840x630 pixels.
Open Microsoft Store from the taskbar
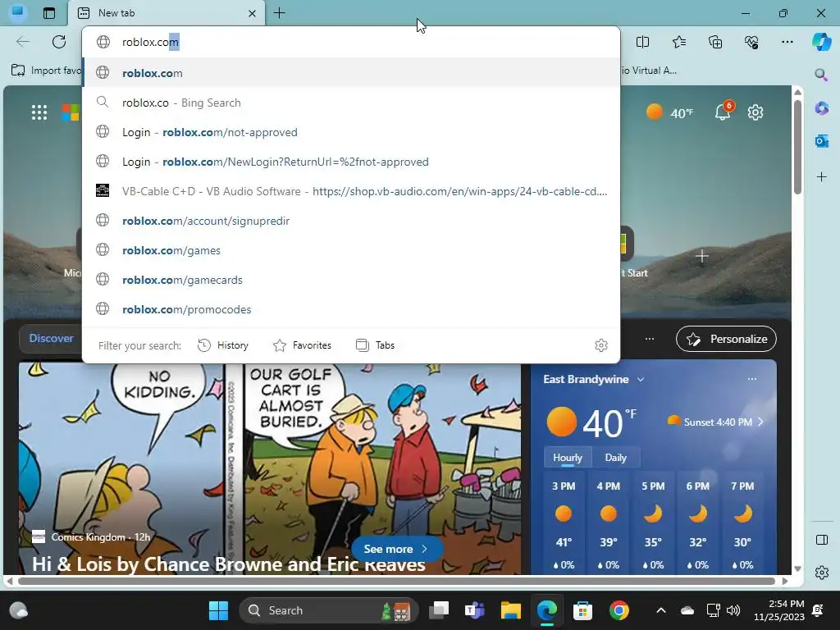(582, 610)
